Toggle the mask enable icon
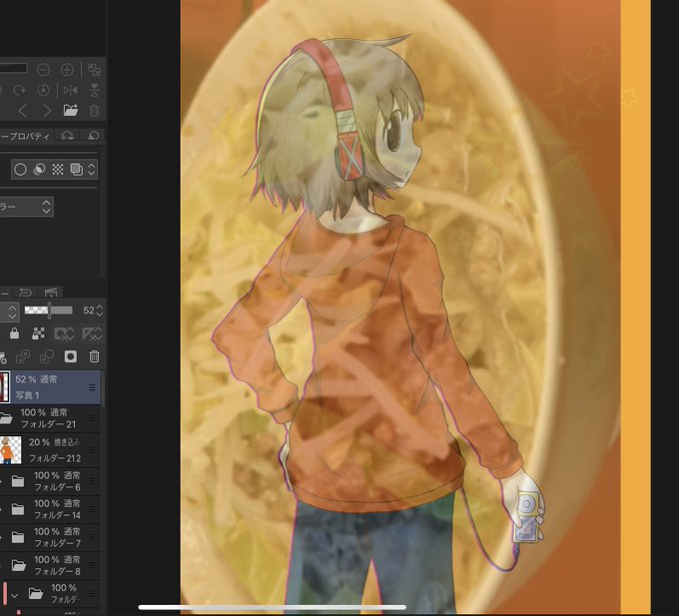Viewport: 679px width, 616px height. (64, 333)
